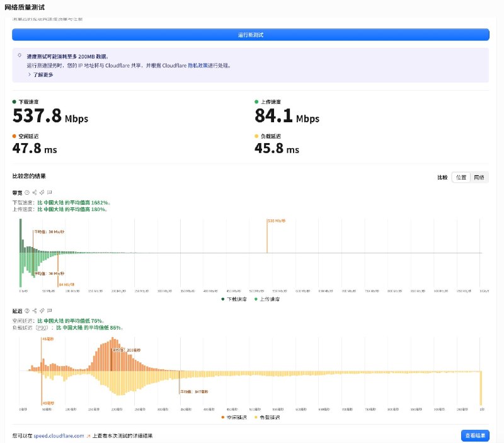The height and width of the screenshot is (443, 504).
Task: Click the 网络质量测试 page title
Action: coord(25,7)
